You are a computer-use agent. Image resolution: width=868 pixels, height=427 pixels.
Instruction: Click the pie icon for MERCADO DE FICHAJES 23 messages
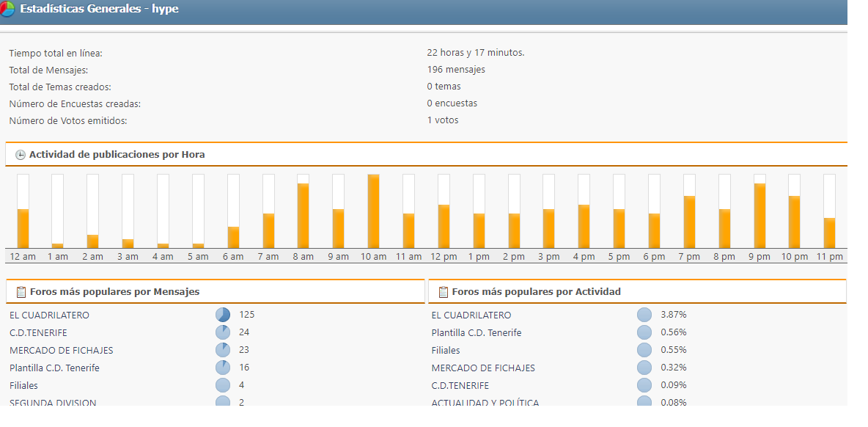click(x=223, y=350)
